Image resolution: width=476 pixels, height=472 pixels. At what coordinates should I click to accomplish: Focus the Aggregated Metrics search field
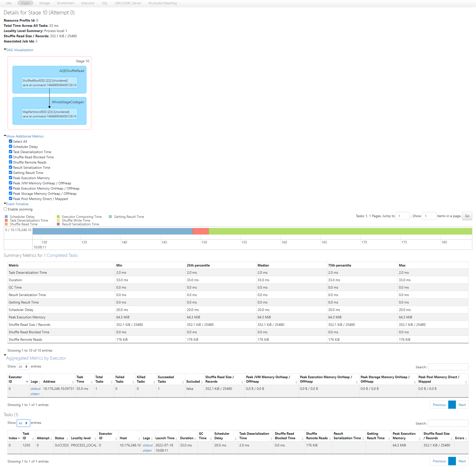[448, 367]
